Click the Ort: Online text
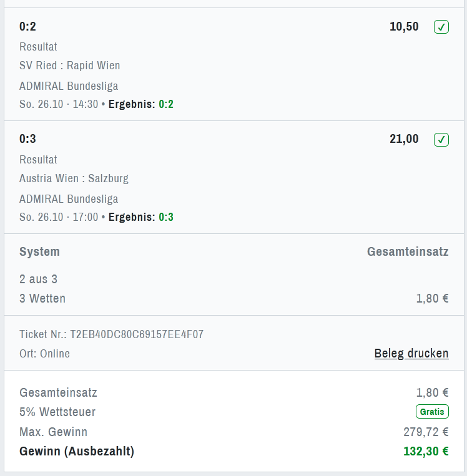Viewport: 467px width, 476px height. point(44,354)
